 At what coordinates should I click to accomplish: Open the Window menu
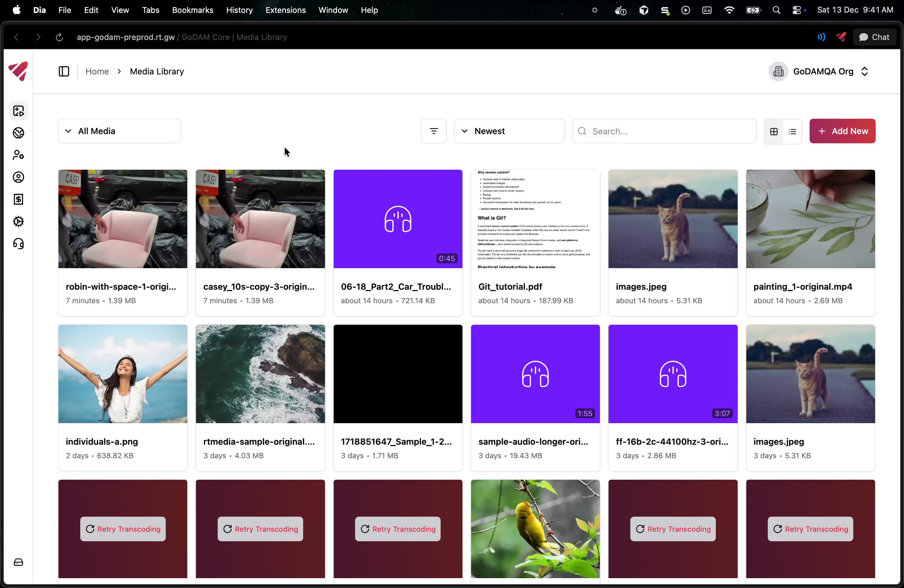click(x=333, y=10)
